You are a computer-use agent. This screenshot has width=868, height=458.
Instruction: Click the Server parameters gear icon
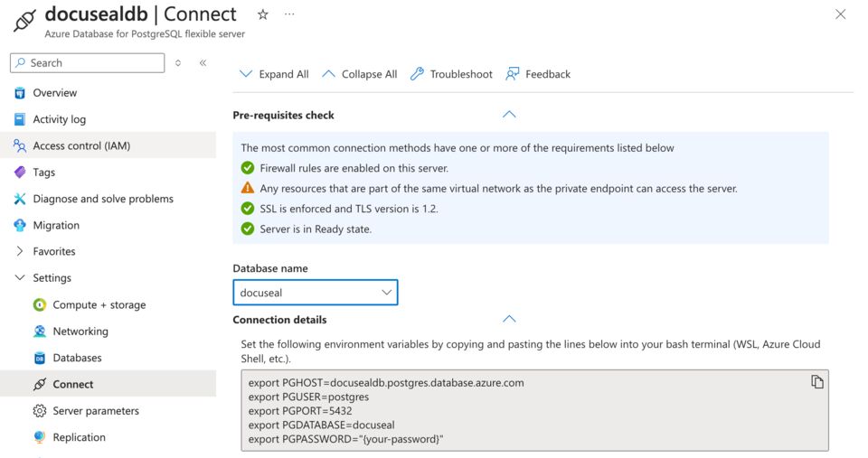(40, 410)
